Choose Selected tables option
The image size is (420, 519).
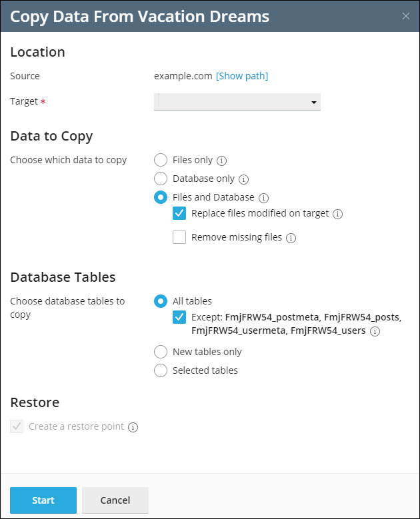pos(161,370)
